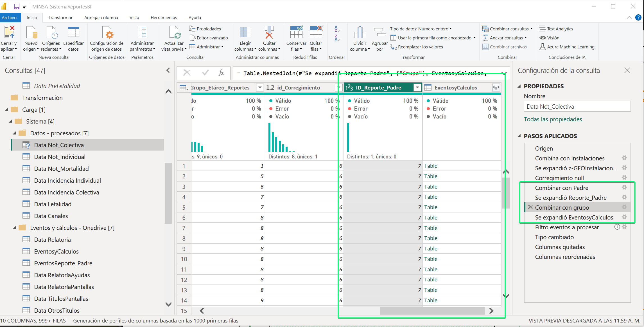Open Text Analytics
The height and width of the screenshot is (327, 644).
click(x=556, y=29)
